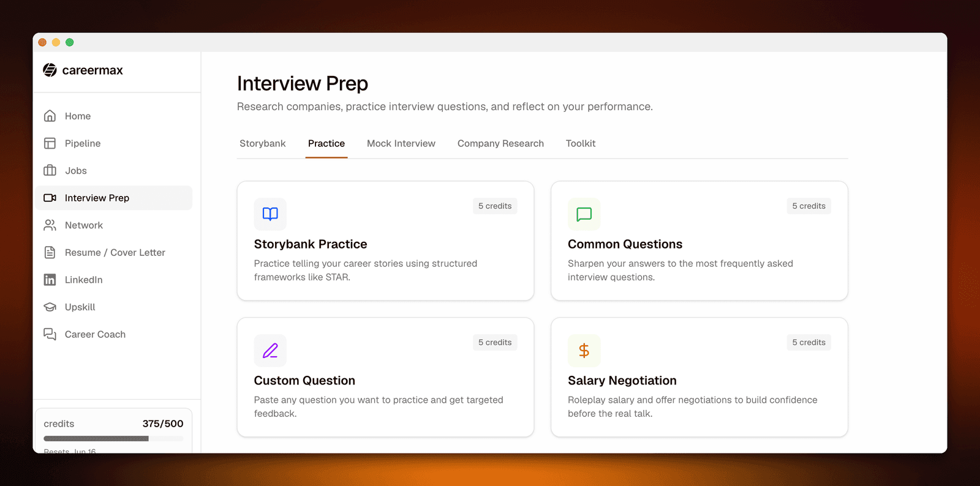
Task: Go to the Company Research tab
Action: click(500, 143)
